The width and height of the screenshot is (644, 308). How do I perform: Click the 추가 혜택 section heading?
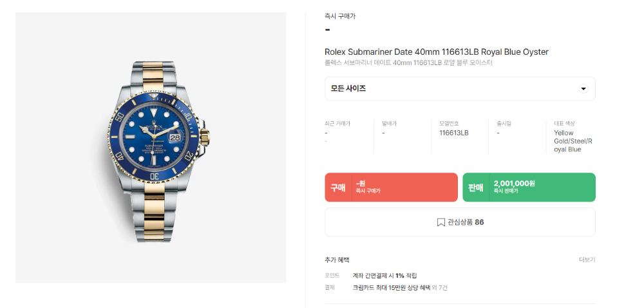(x=337, y=260)
